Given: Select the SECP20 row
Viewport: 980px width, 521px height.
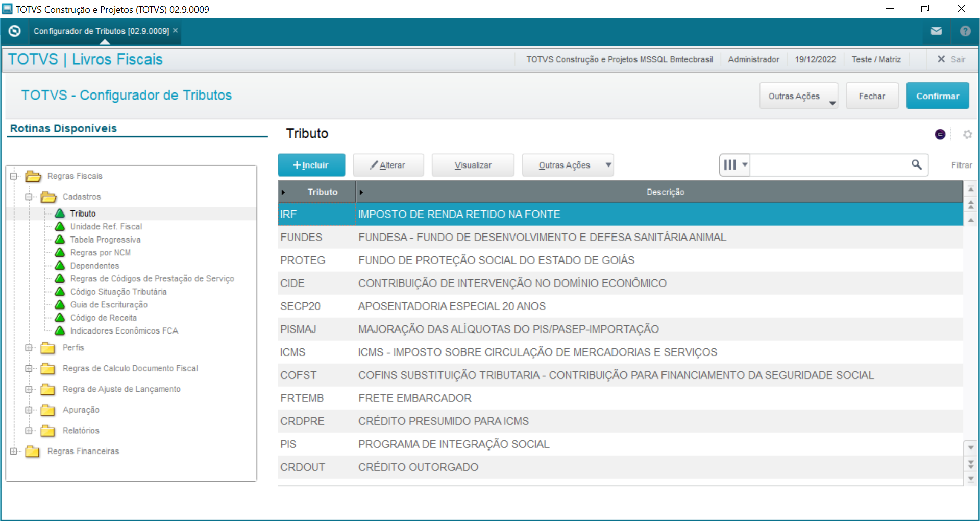Looking at the screenshot, I should point(620,306).
